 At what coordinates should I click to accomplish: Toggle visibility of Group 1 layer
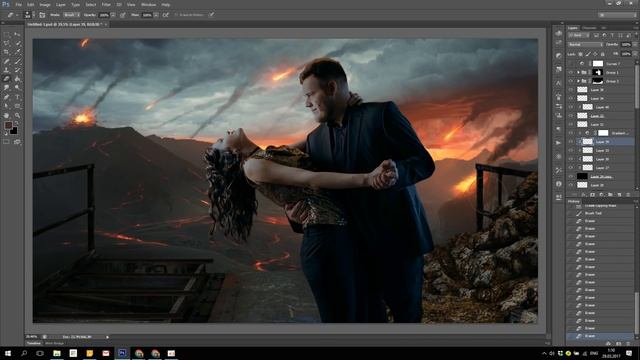(x=571, y=73)
